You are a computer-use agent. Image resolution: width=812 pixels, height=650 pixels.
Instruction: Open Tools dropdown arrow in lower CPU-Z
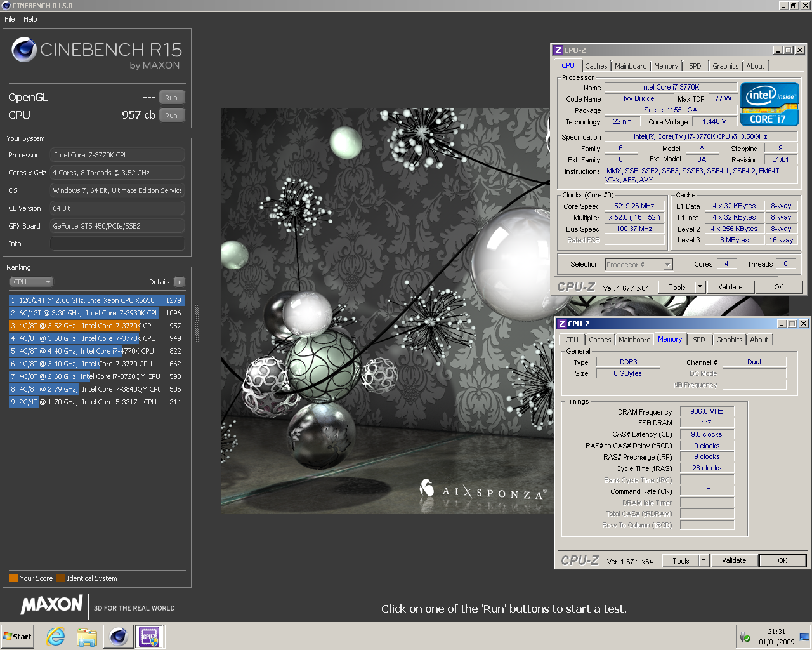704,560
